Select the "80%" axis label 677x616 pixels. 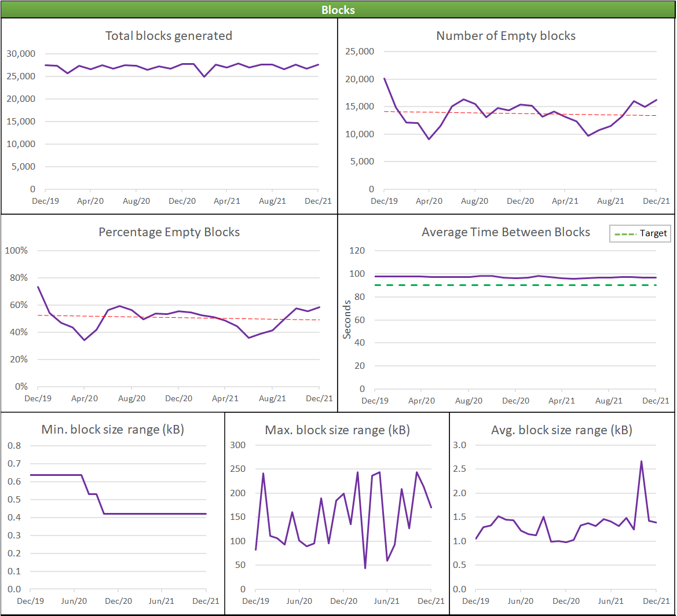coord(19,278)
